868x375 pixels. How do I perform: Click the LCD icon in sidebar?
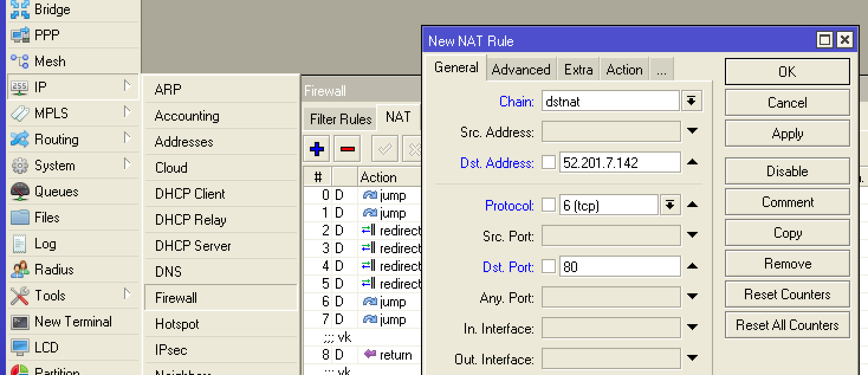(20, 348)
